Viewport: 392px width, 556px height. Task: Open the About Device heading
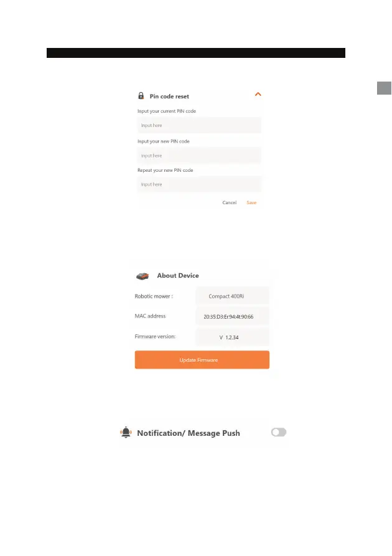(178, 276)
